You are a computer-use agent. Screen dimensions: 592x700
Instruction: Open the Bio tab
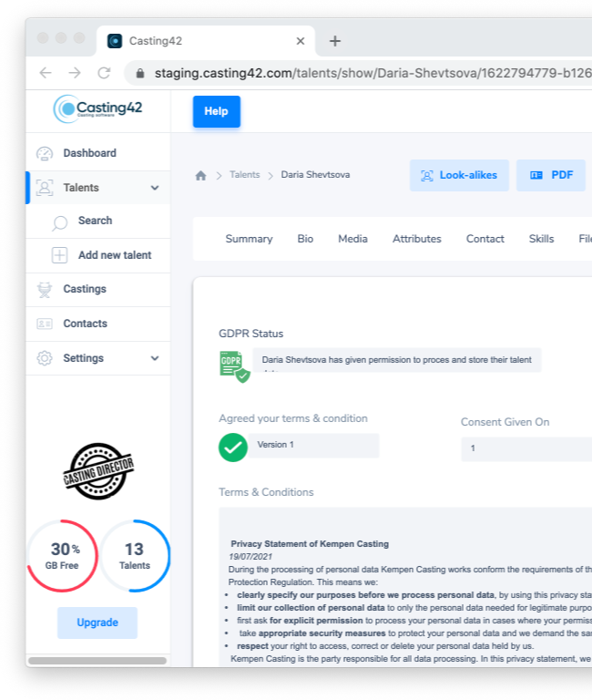tap(305, 239)
